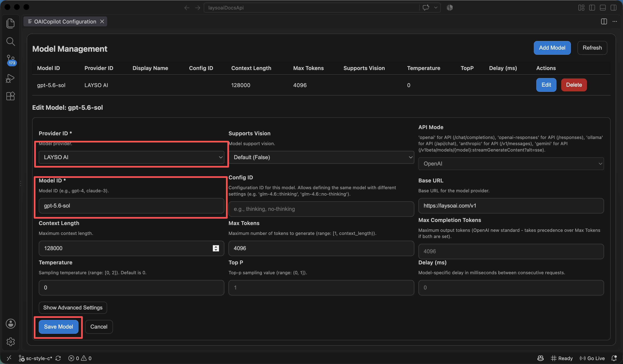Click the Go Live status item
The width and height of the screenshot is (623, 364).
point(592,358)
